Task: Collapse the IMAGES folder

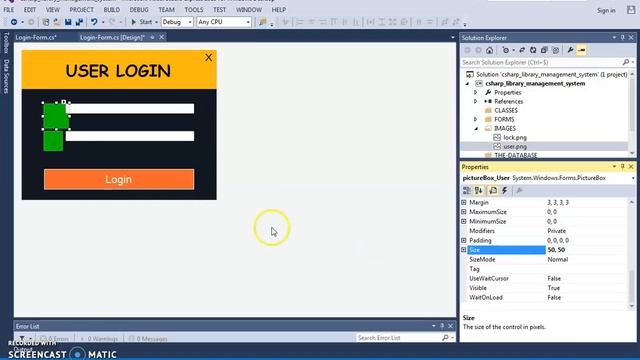Action: [x=476, y=129]
